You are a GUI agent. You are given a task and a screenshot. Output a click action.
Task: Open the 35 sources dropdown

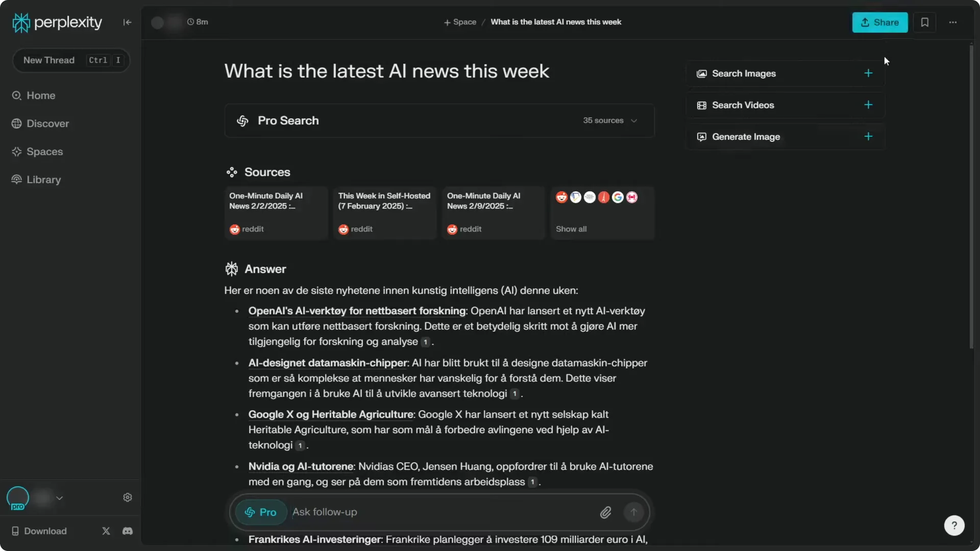(x=610, y=120)
